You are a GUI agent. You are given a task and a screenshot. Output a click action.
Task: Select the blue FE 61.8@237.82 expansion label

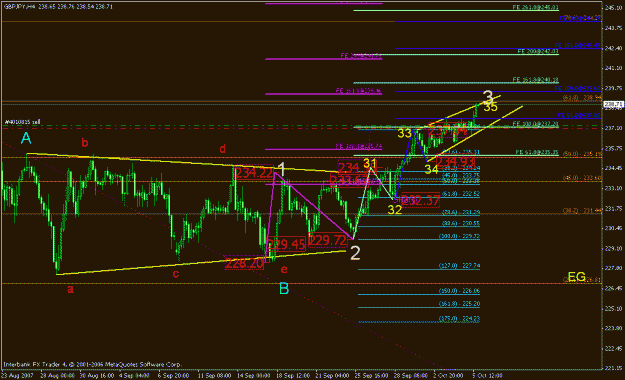click(579, 115)
